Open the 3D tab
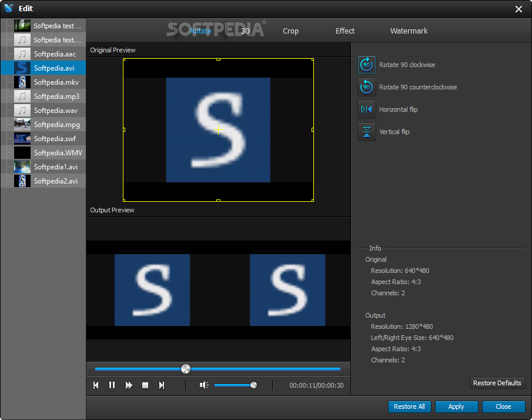The image size is (532, 420). 245,31
